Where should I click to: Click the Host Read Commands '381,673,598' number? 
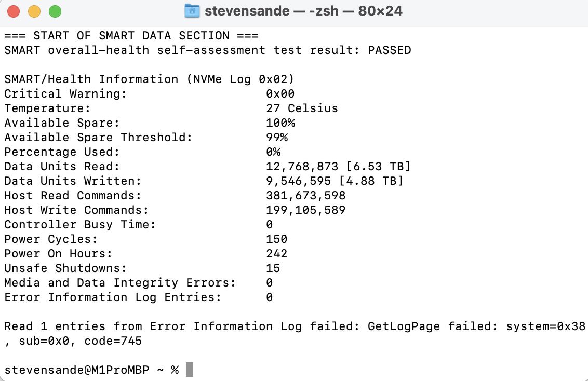305,196
